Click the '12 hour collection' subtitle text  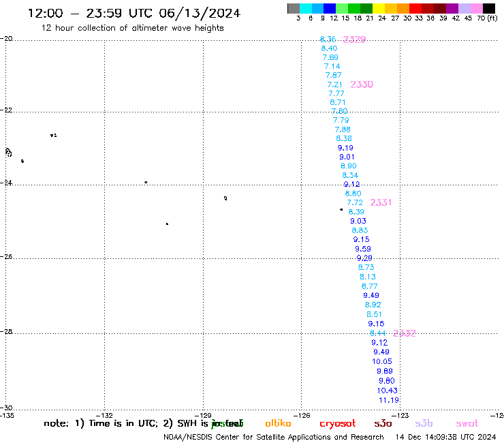pos(132,28)
